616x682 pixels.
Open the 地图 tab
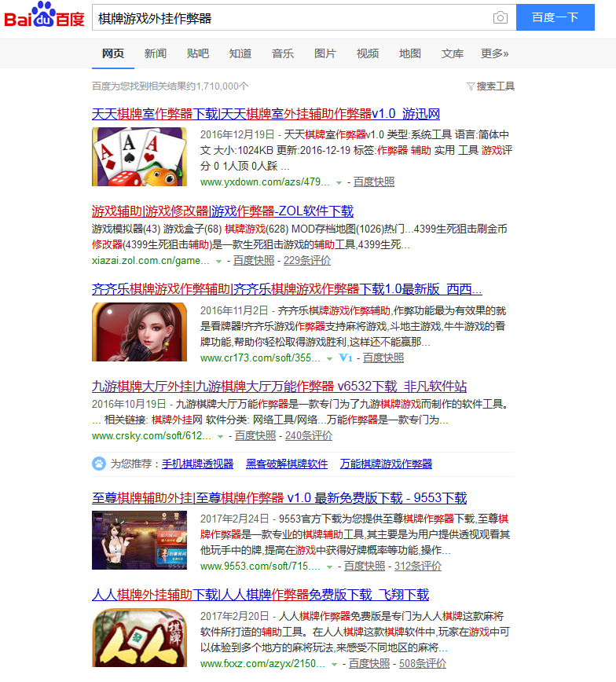click(x=410, y=53)
